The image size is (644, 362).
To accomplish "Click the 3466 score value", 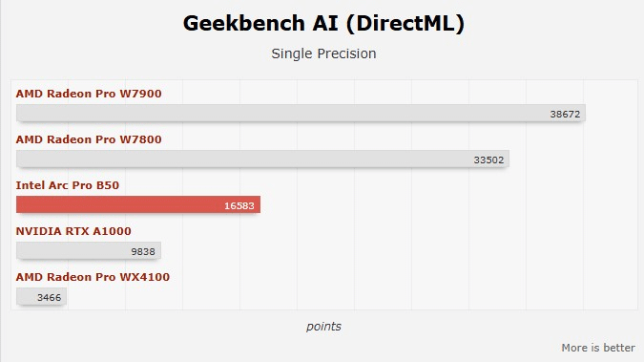I will pos(49,297).
